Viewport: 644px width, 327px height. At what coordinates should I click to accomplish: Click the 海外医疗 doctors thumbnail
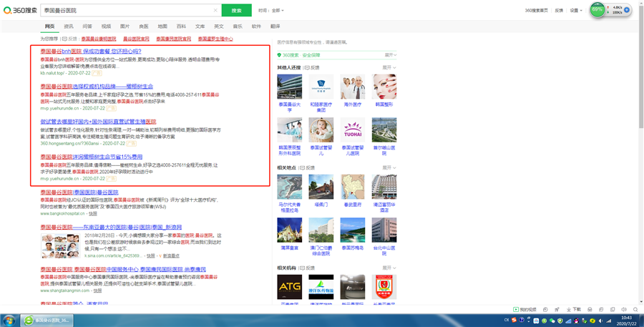[x=352, y=87]
